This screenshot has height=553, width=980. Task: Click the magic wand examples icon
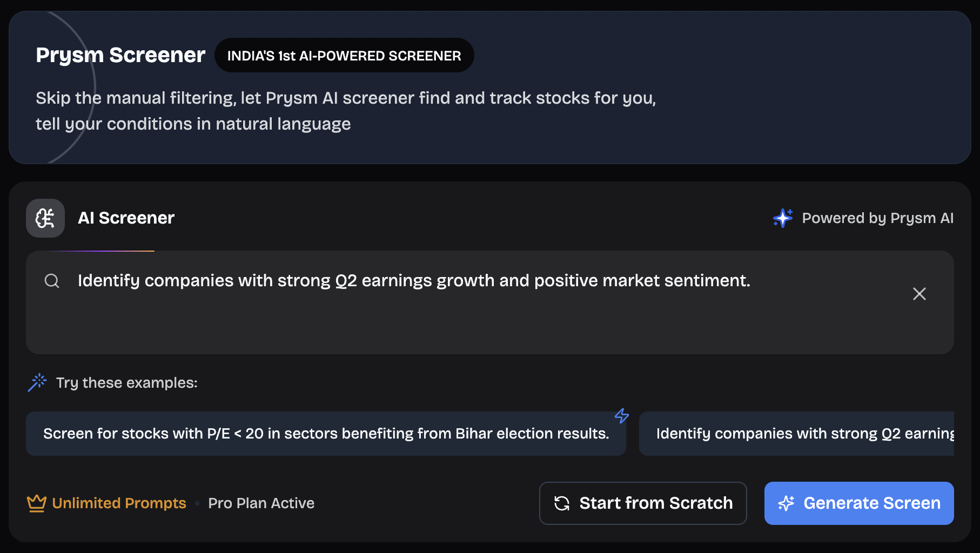coord(37,382)
